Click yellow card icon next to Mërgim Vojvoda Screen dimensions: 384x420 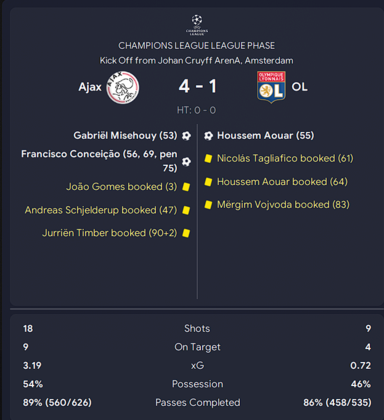pyautogui.click(x=208, y=205)
